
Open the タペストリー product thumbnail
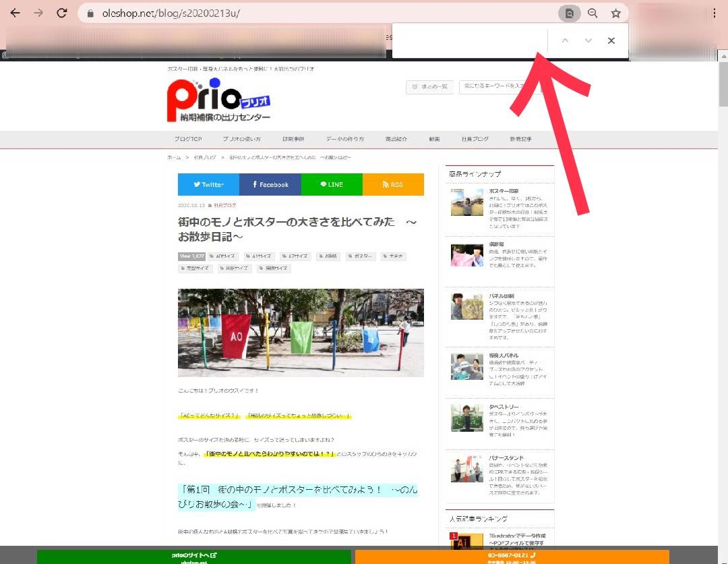(x=467, y=418)
